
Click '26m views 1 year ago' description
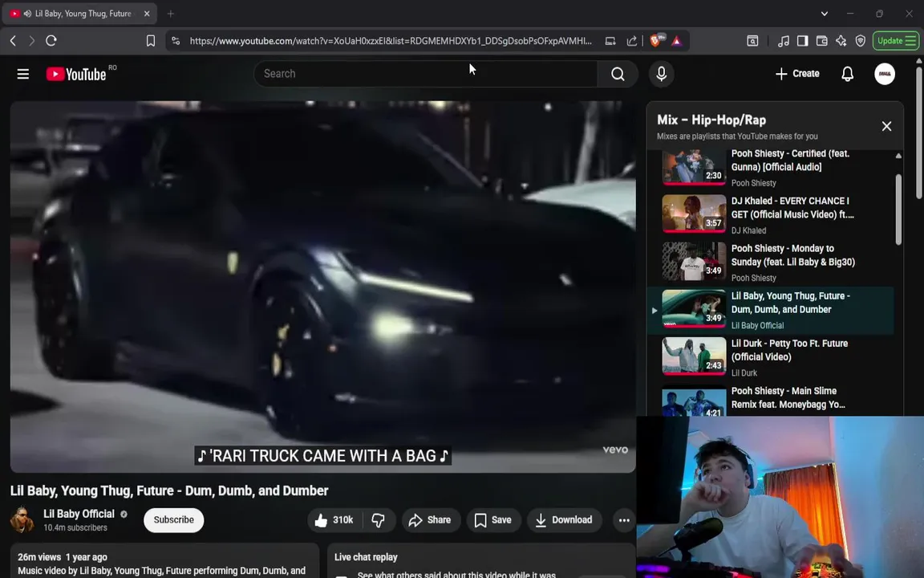[x=63, y=557]
